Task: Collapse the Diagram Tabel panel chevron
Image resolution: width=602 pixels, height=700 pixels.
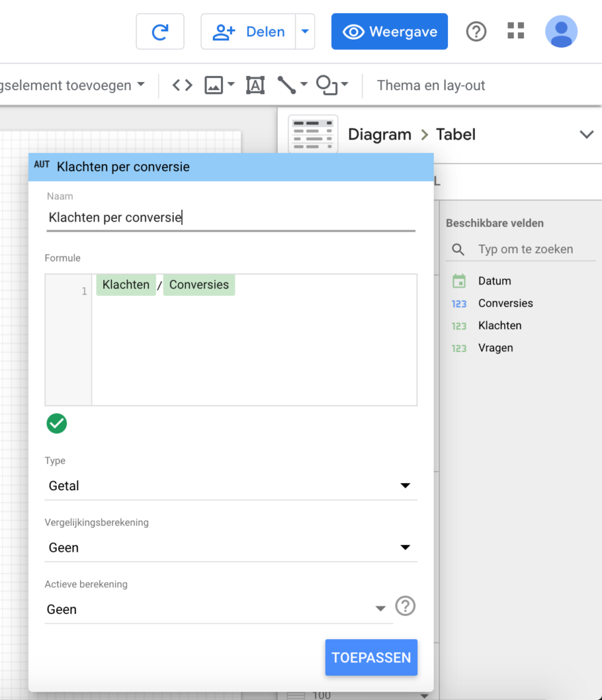Action: coord(586,134)
